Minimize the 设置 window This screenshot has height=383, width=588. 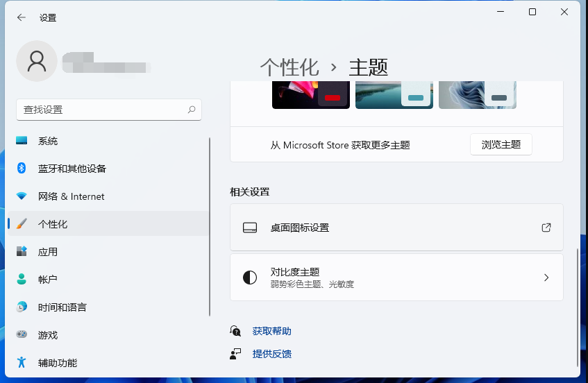click(x=501, y=12)
